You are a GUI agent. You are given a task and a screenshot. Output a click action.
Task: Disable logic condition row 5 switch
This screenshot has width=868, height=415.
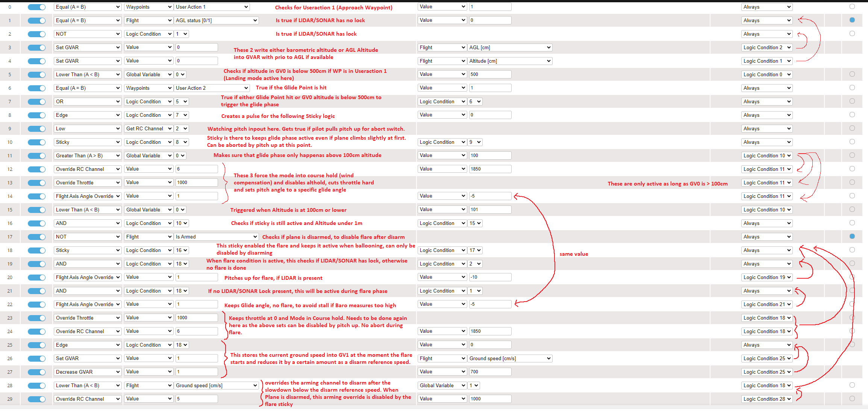pyautogui.click(x=36, y=75)
